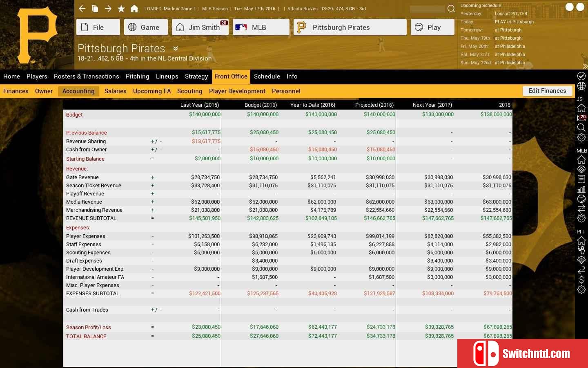Open the transactions arrows icon under MLB
Screen dimensions: 588x368
click(581, 209)
